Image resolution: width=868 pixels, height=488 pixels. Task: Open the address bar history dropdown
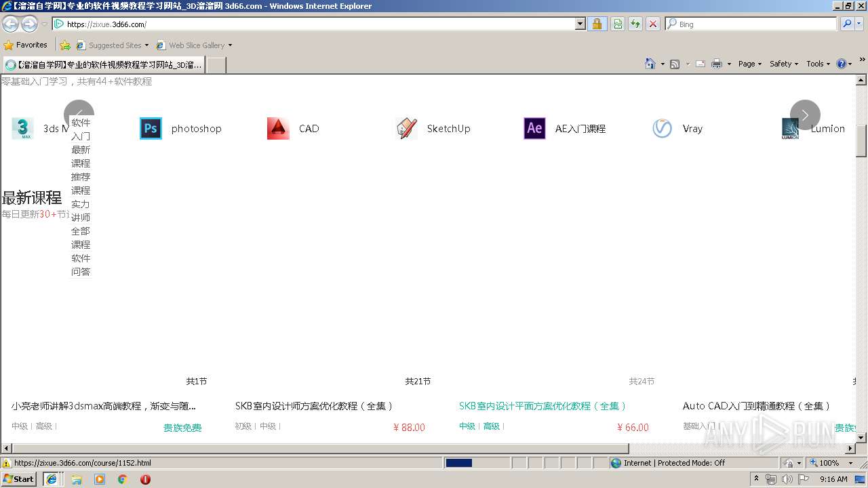(580, 24)
